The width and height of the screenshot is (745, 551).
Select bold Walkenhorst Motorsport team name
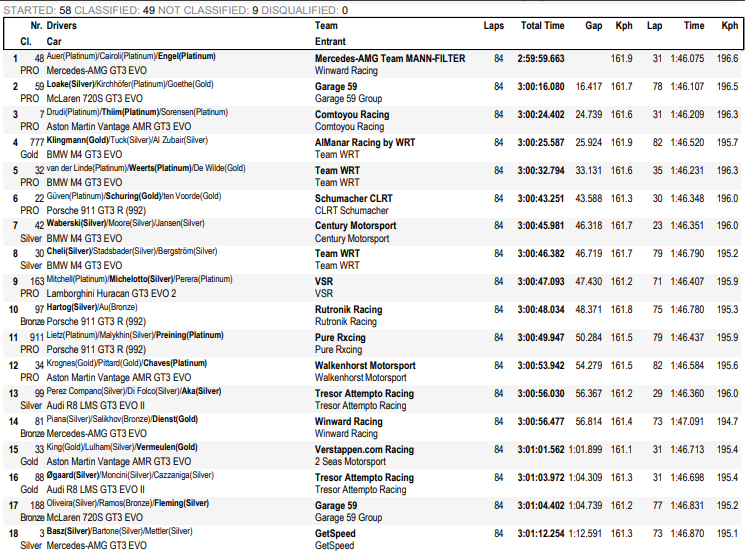coord(365,366)
